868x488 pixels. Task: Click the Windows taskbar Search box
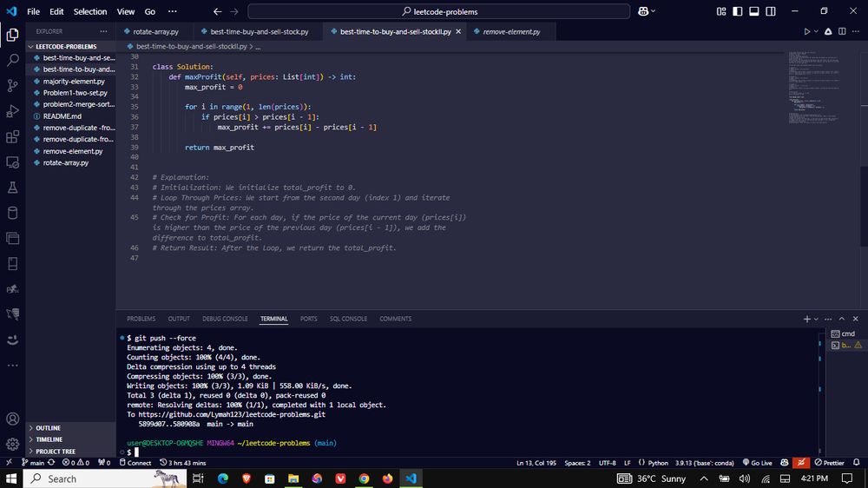105,478
